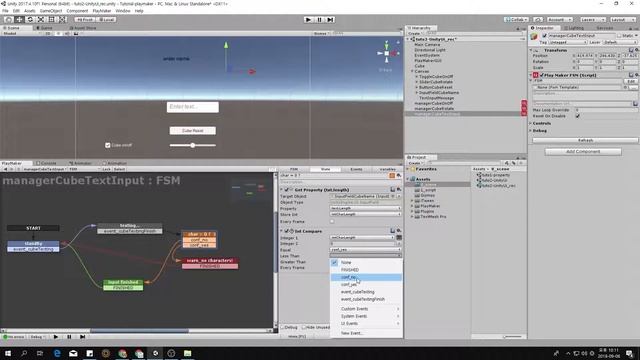The height and width of the screenshot is (360, 640).
Task: Choose conf_yes from the event dropdown
Action: (366, 284)
